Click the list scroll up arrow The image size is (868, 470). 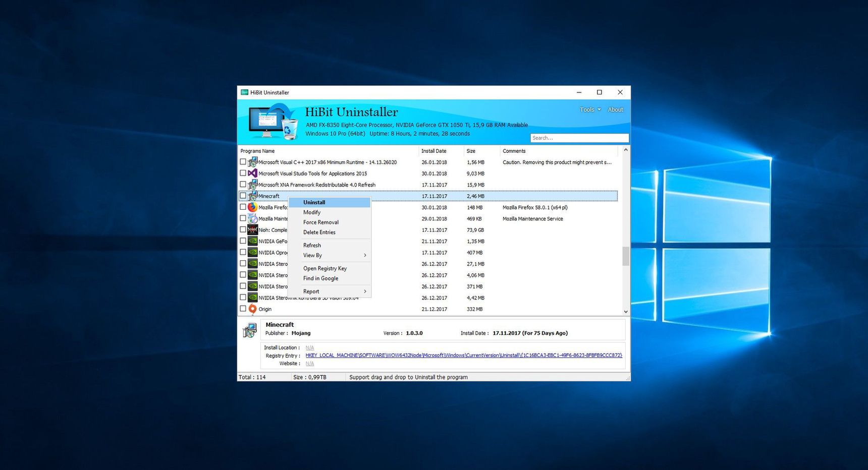coord(626,150)
